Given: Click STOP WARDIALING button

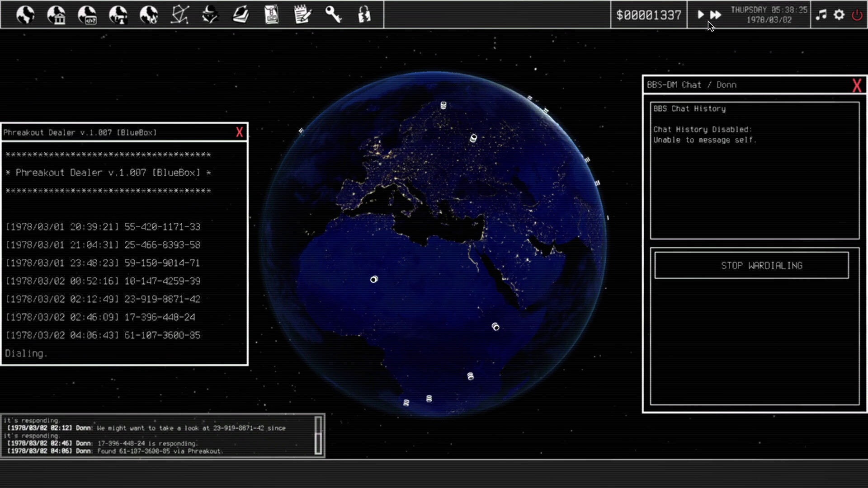Looking at the screenshot, I should (751, 266).
